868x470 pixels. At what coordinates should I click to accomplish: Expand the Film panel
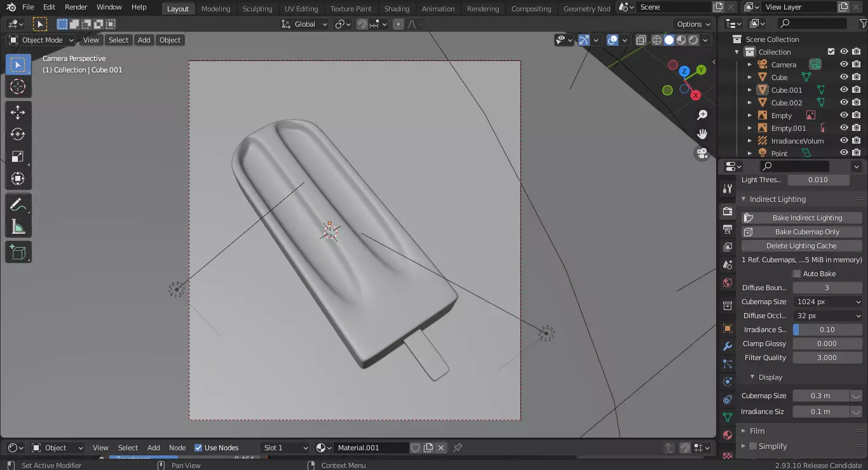pyautogui.click(x=744, y=431)
